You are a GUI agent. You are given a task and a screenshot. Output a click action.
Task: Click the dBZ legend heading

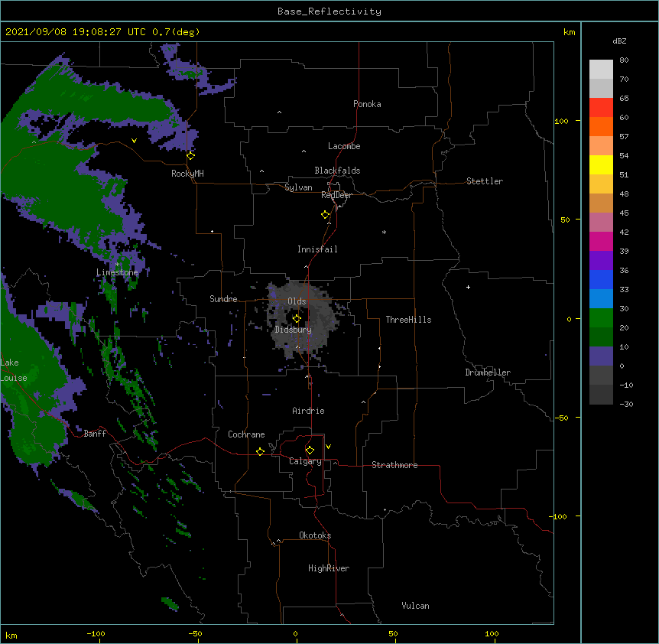click(x=619, y=41)
